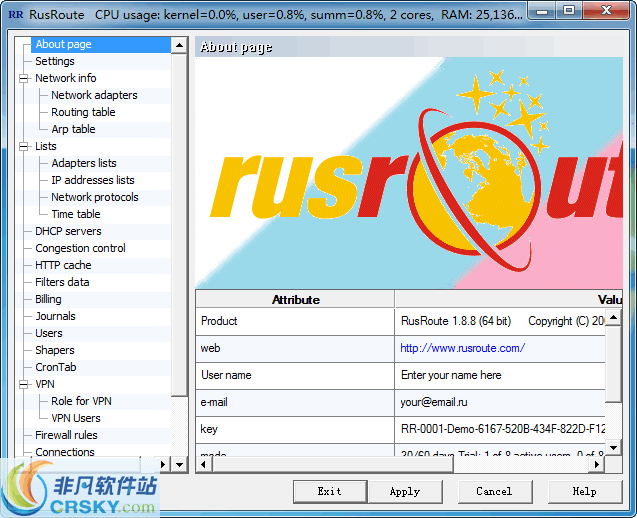Click the Product version value cell
The width and height of the screenshot is (637, 518).
[x=500, y=321]
